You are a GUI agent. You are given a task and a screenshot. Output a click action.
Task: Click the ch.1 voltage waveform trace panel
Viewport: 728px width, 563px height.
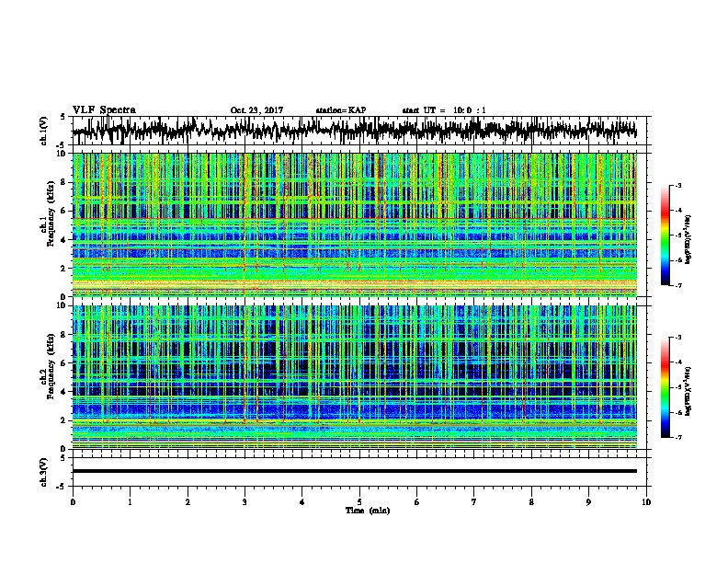pyautogui.click(x=359, y=131)
